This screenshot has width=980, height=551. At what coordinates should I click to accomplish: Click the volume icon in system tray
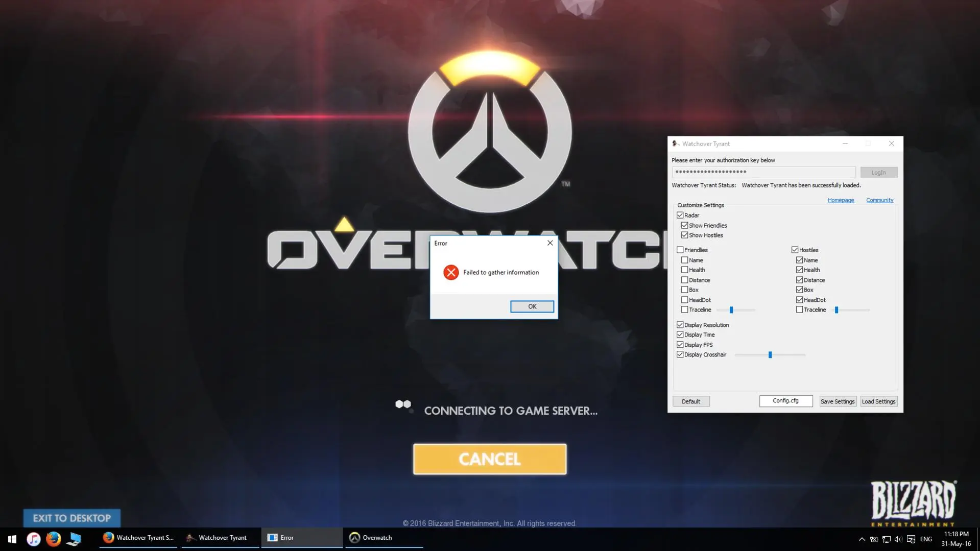click(x=898, y=539)
